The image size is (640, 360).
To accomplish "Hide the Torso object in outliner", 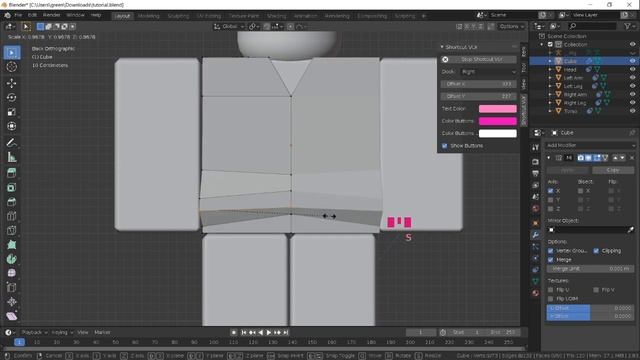I will click(x=632, y=111).
